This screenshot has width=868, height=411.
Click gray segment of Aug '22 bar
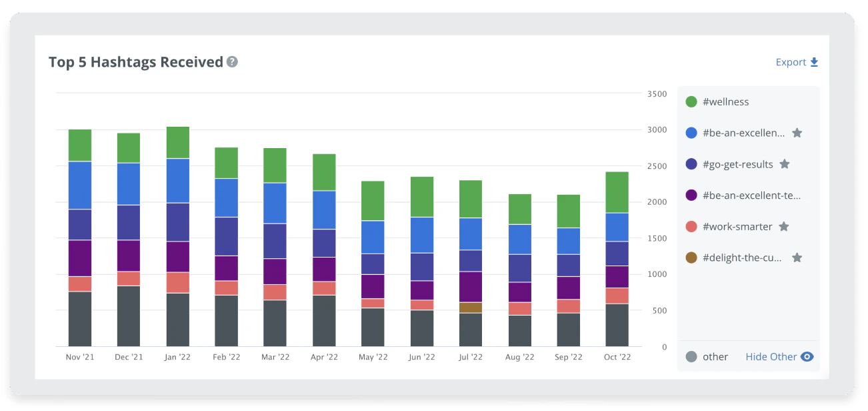click(519, 331)
